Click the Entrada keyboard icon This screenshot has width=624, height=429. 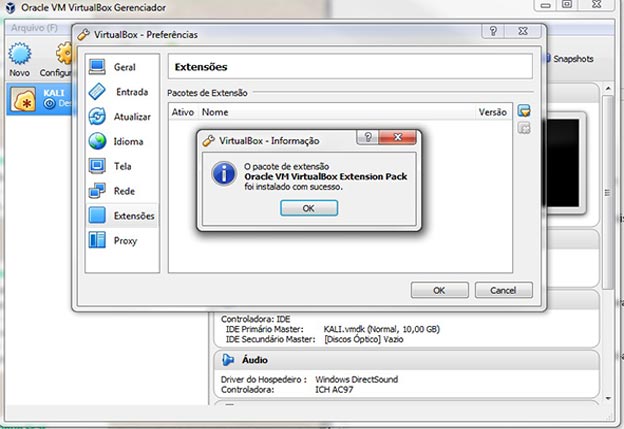point(97,92)
